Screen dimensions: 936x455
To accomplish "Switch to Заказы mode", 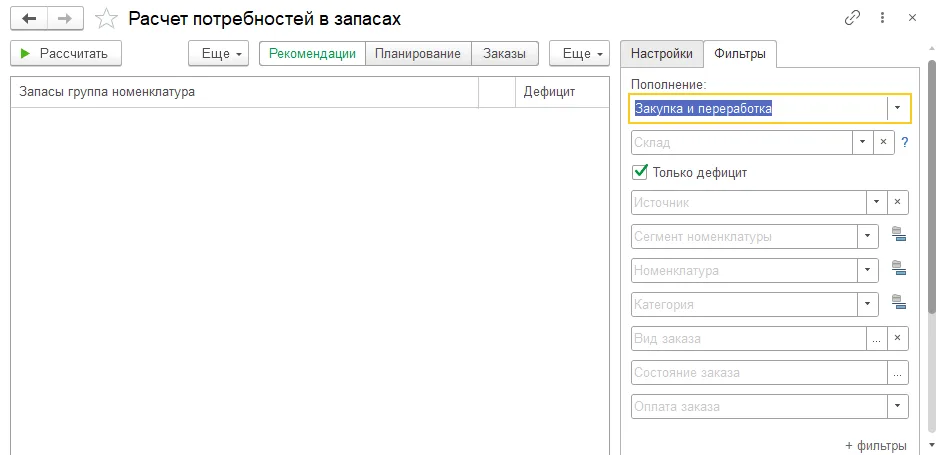I will [505, 53].
